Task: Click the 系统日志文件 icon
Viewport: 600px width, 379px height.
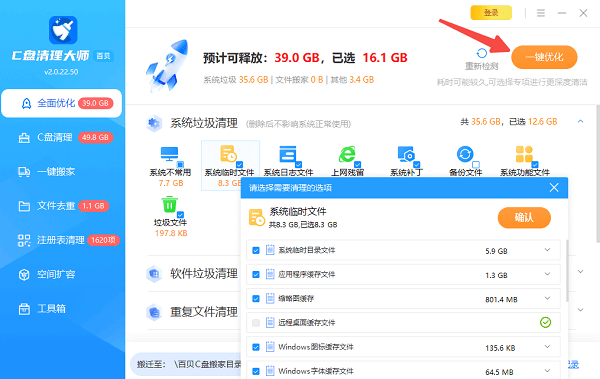Action: tap(288, 154)
